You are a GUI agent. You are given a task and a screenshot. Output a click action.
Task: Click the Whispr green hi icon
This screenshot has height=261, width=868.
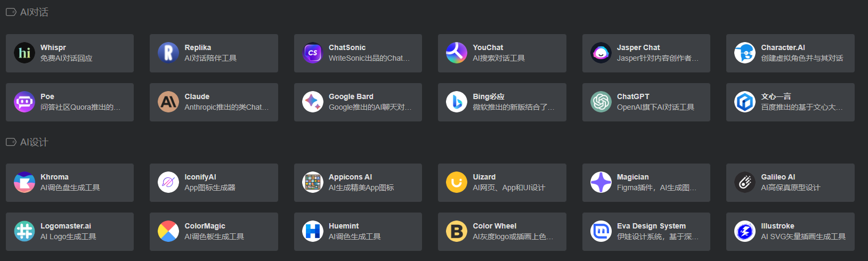tap(25, 53)
